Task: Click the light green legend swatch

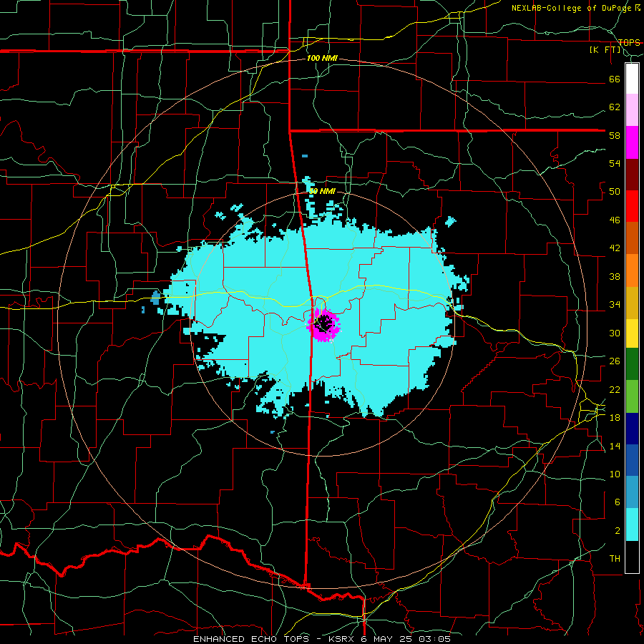Action: (632, 396)
